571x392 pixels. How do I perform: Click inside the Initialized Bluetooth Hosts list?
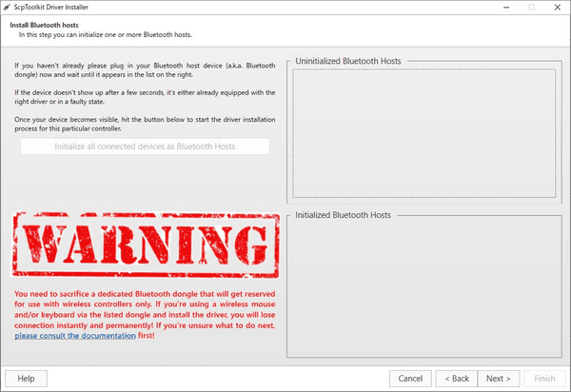[424, 288]
